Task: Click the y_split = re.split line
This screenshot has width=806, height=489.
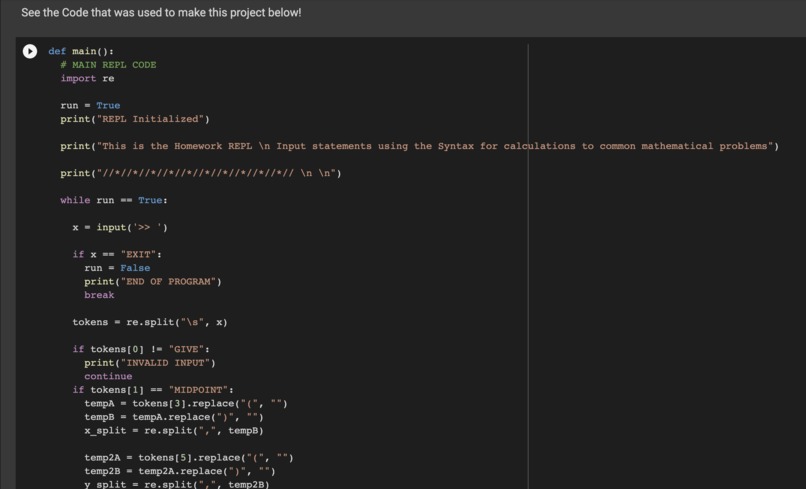Action: 177,484
